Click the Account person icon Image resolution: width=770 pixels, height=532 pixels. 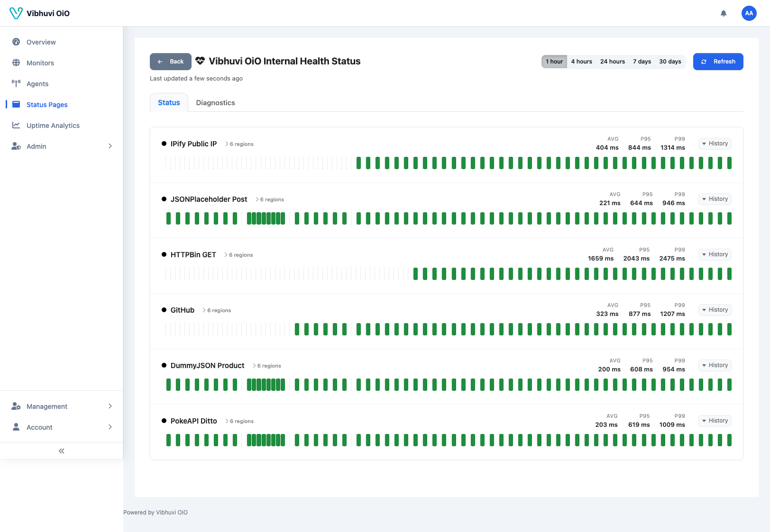pyautogui.click(x=16, y=427)
